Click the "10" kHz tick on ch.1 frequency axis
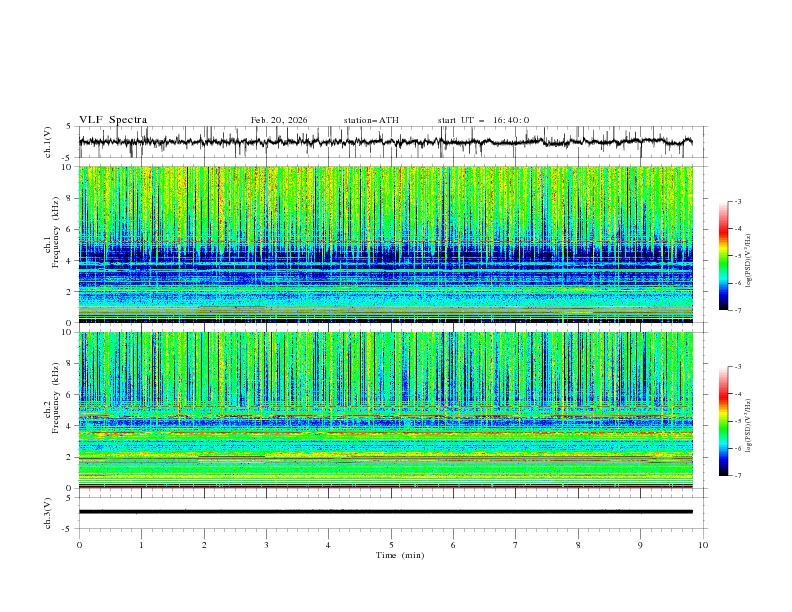The image size is (792, 612). coord(67,167)
